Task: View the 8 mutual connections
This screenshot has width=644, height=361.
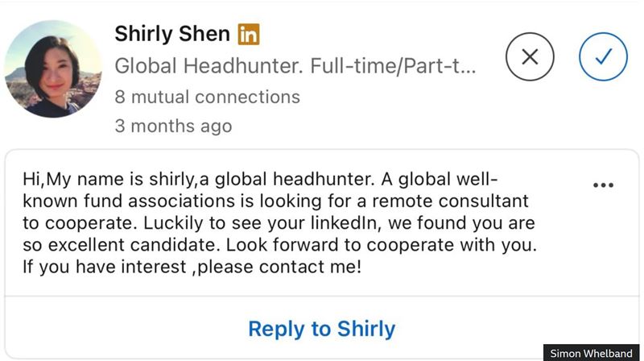Action: [x=207, y=97]
